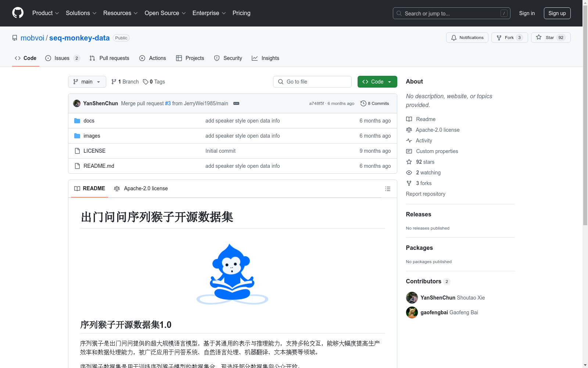Click the Notifications bell button

point(467,38)
